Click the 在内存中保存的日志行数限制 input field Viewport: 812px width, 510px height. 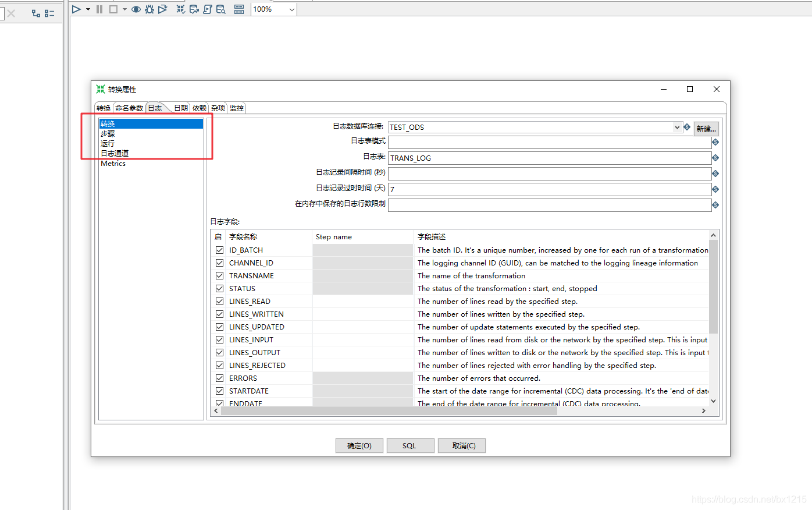[x=550, y=205]
